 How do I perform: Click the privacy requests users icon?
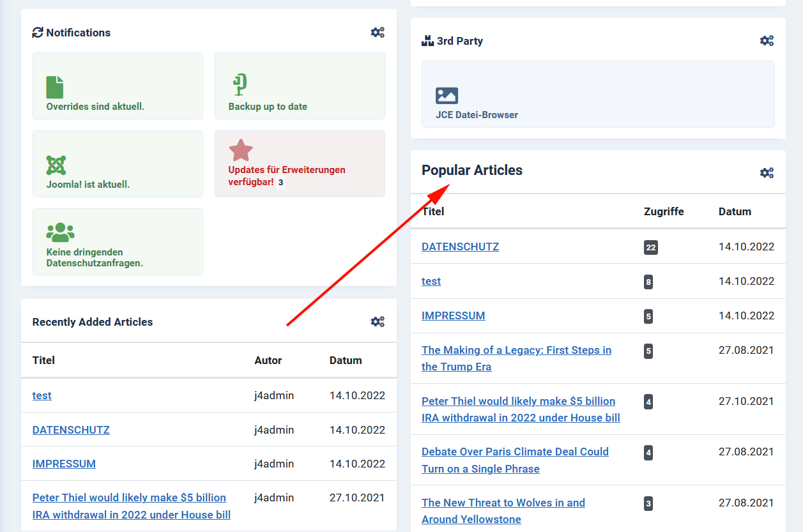pyautogui.click(x=60, y=232)
